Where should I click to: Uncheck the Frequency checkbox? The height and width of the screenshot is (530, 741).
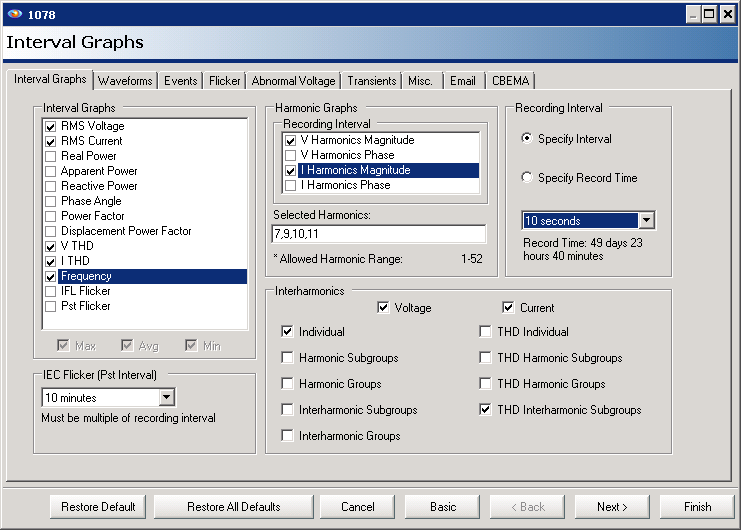click(51, 276)
